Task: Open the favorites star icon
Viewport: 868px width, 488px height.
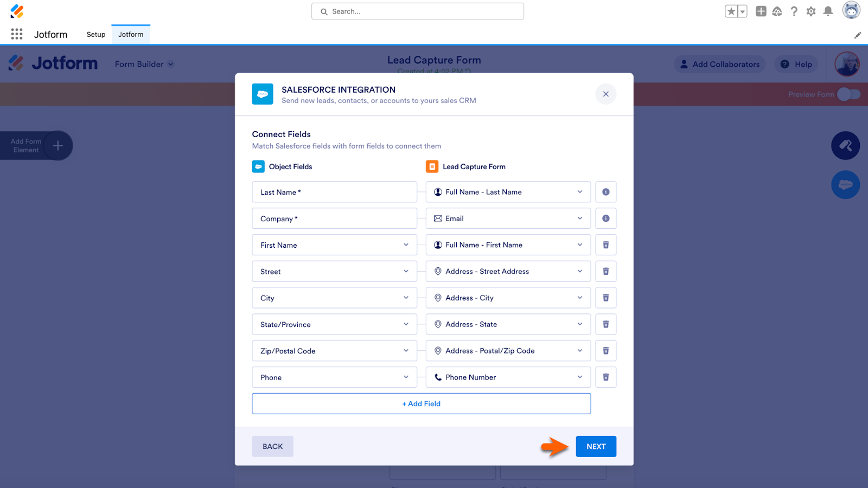Action: [731, 11]
